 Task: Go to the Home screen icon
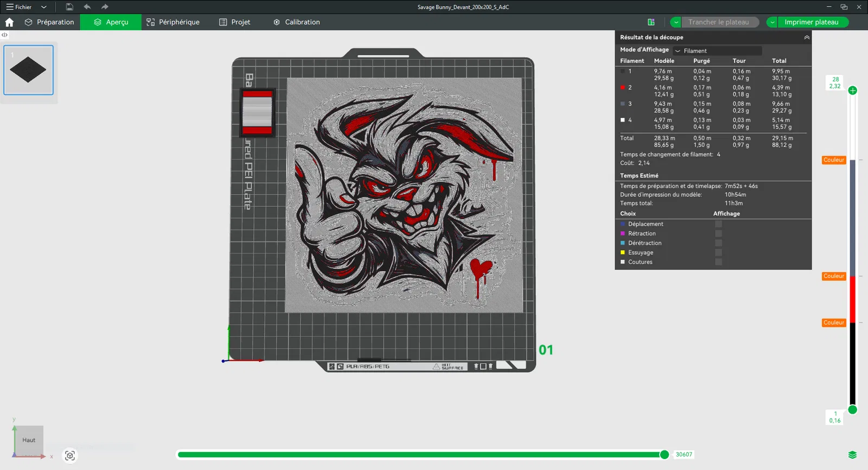[x=9, y=22]
